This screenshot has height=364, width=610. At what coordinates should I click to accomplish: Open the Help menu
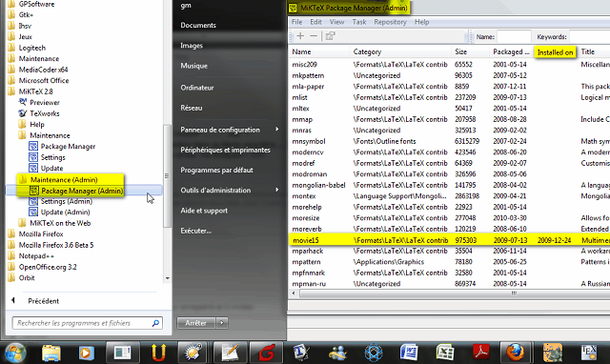[421, 22]
